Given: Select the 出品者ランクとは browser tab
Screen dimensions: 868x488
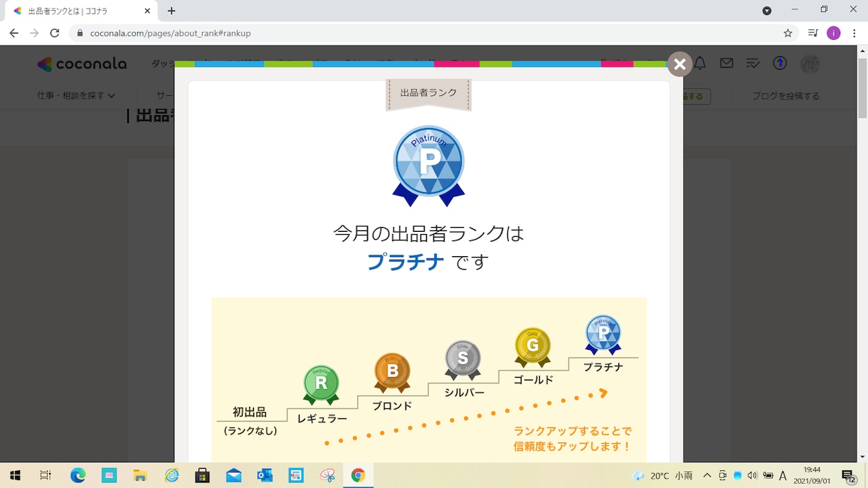Looking at the screenshot, I should [x=80, y=11].
